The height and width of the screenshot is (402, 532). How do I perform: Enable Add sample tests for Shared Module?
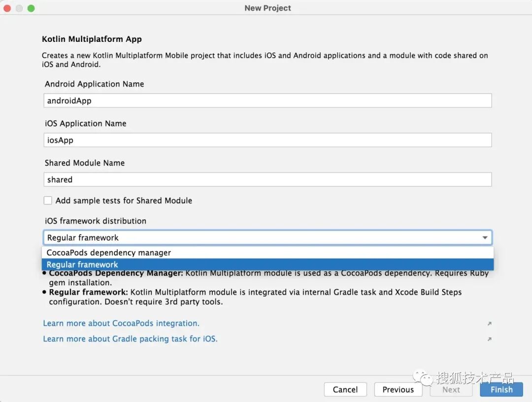48,201
